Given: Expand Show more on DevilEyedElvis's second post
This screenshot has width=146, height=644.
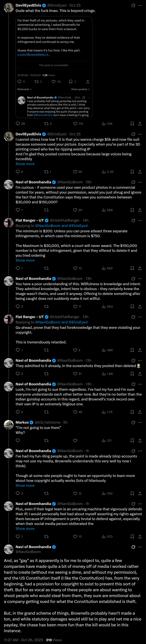Looking at the screenshot, I should 25,164.
